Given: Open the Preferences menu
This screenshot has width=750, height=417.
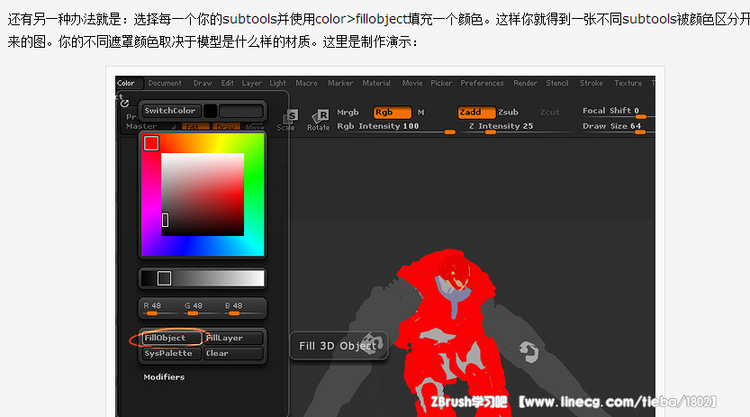Looking at the screenshot, I should (x=482, y=83).
